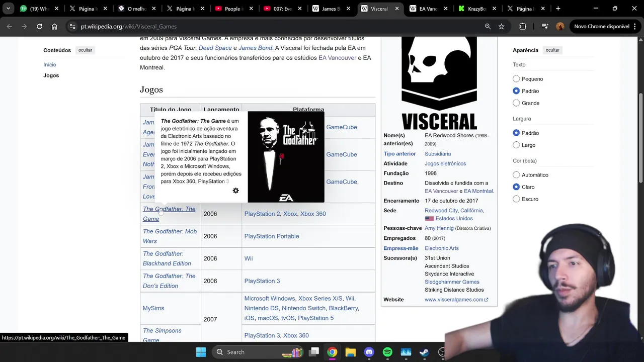Viewport: 644px width, 362px height.
Task: Click Chrome icon on the taskbar
Action: click(332, 352)
